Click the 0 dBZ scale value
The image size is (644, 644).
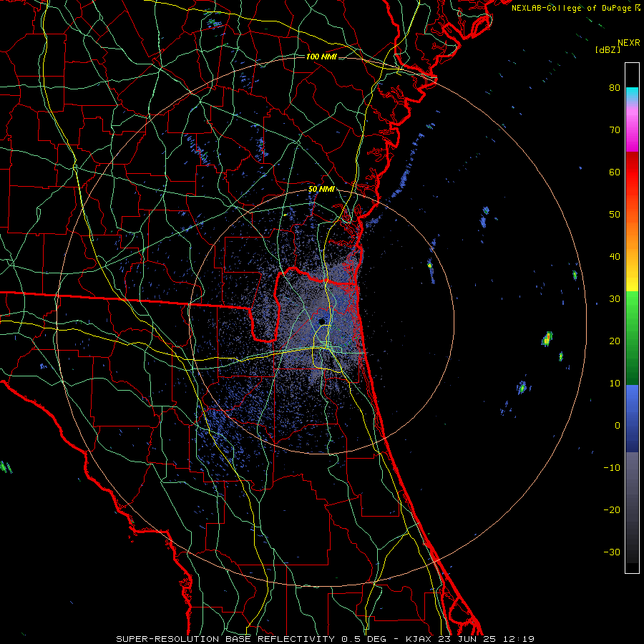pyautogui.click(x=618, y=426)
